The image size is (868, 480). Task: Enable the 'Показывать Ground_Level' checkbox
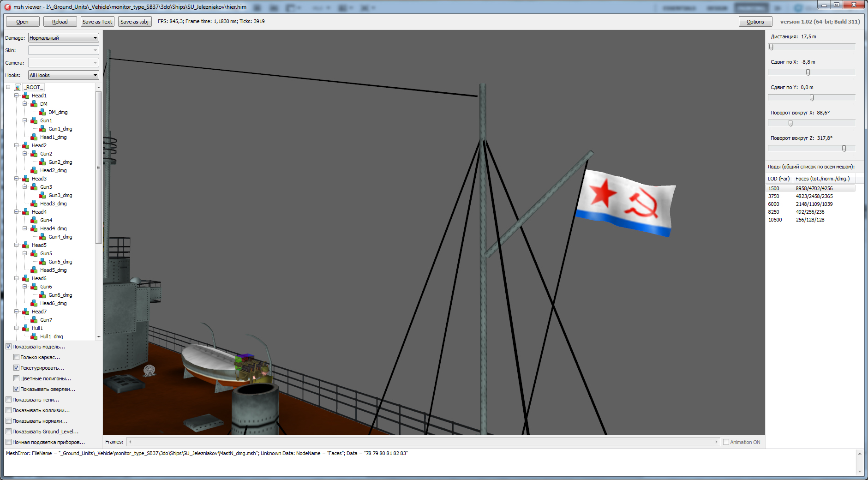pyautogui.click(x=8, y=432)
